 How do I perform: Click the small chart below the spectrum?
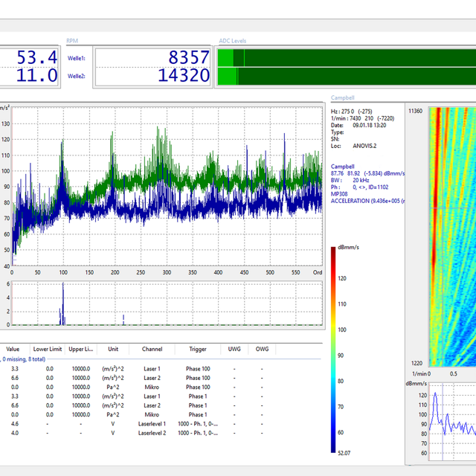pos(167,303)
